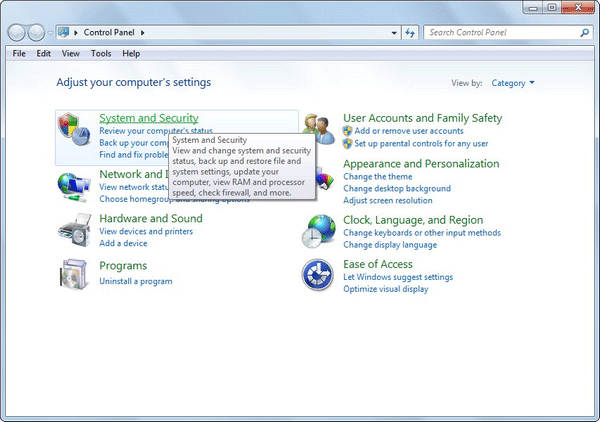This screenshot has width=600, height=422.
Task: Expand the arrow after Control Panel breadcrumb
Action: pos(142,33)
